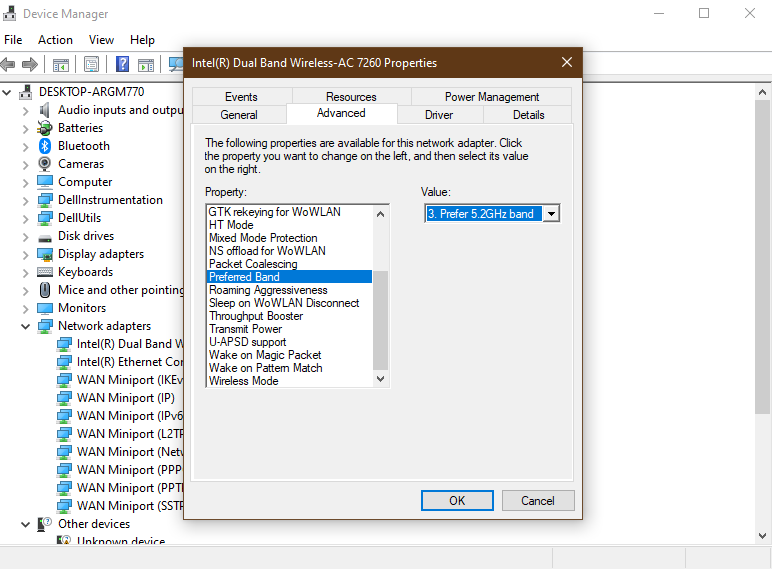Screen dimensions: 772x569
Task: Select the Roaming Aggressiveness property
Action: coord(290,290)
